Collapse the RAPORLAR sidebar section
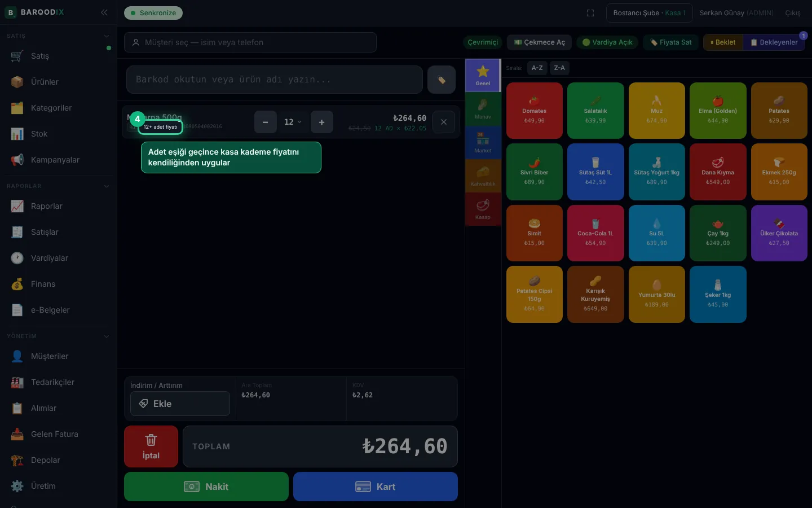This screenshot has width=812, height=508. pyautogui.click(x=107, y=186)
